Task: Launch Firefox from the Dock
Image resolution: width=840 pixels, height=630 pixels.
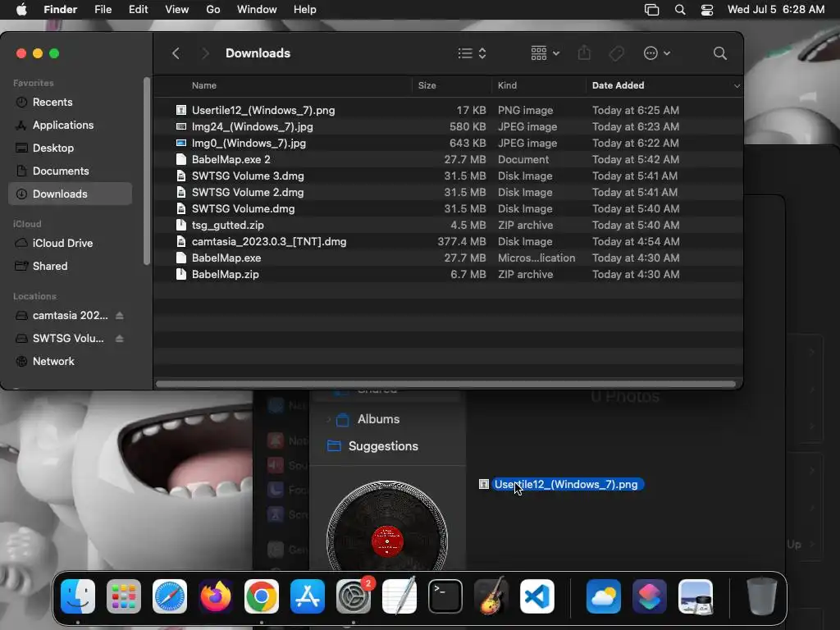Action: [x=216, y=596]
